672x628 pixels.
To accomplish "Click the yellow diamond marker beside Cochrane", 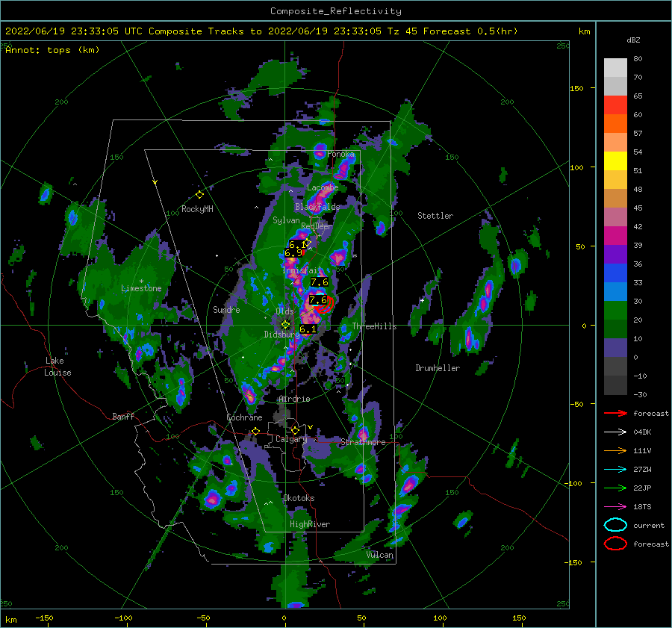I will (x=256, y=432).
